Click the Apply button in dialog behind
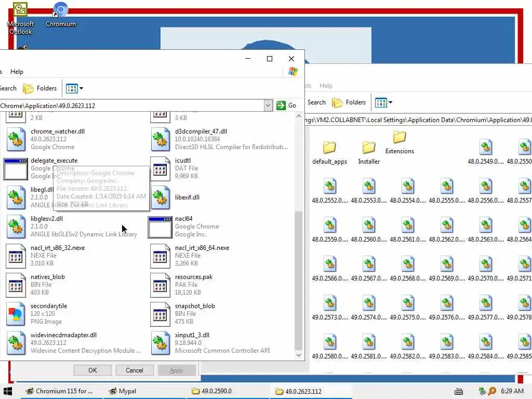This screenshot has height=399, width=532. point(177,370)
